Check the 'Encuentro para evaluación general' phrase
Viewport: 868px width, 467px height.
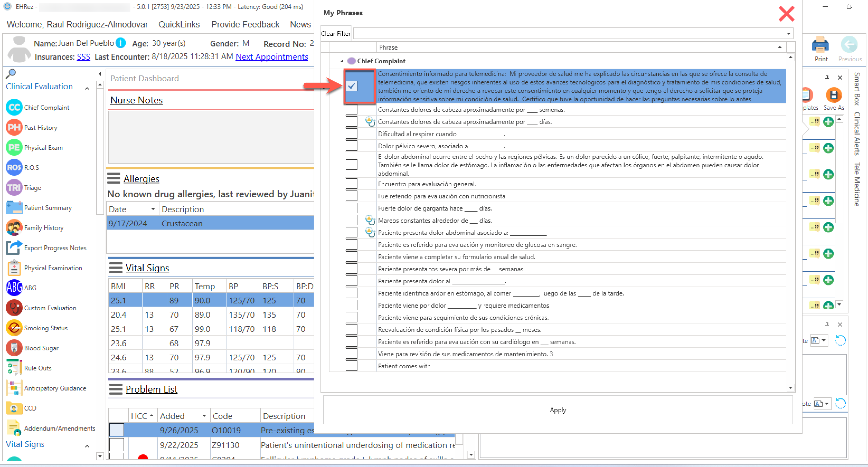(351, 184)
